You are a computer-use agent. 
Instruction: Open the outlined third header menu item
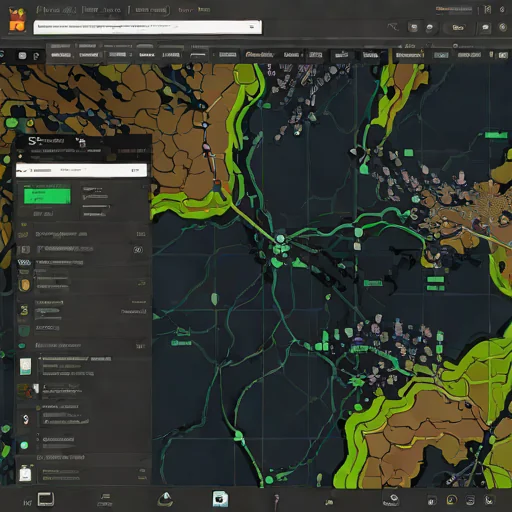[x=149, y=10]
